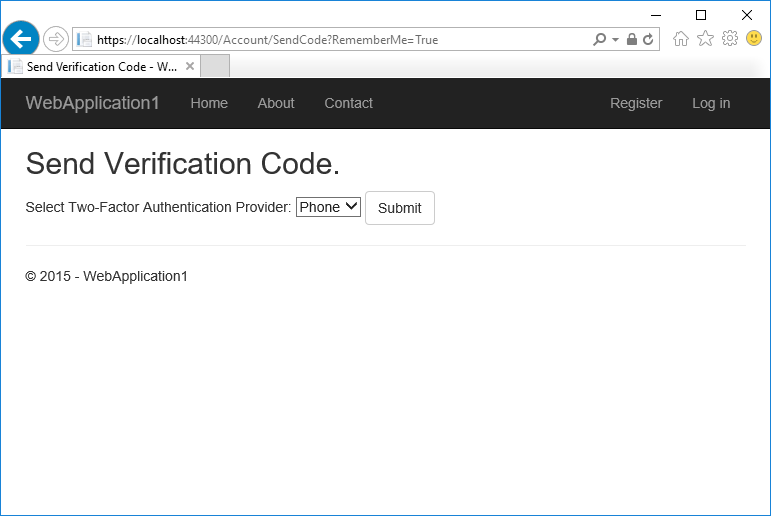Click the Register link

coord(636,103)
